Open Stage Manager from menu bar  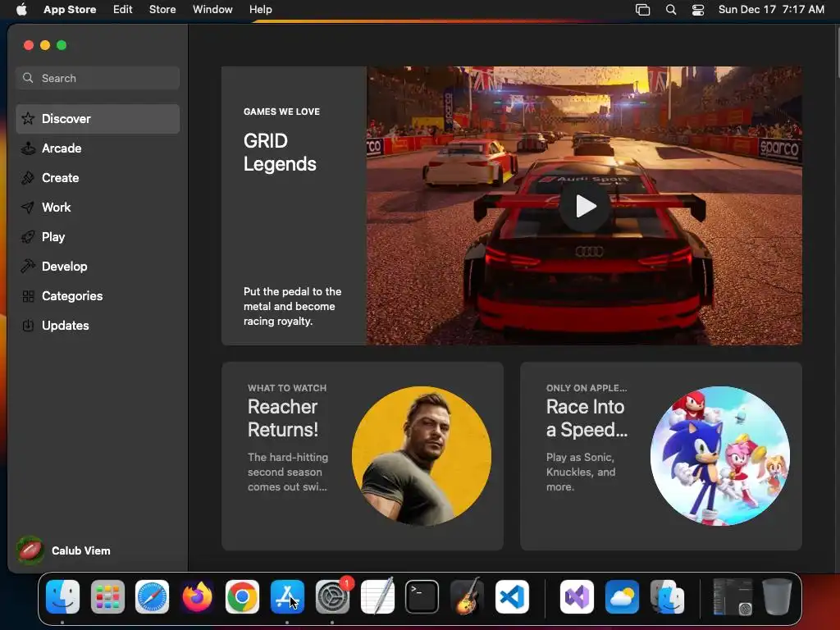[642, 10]
